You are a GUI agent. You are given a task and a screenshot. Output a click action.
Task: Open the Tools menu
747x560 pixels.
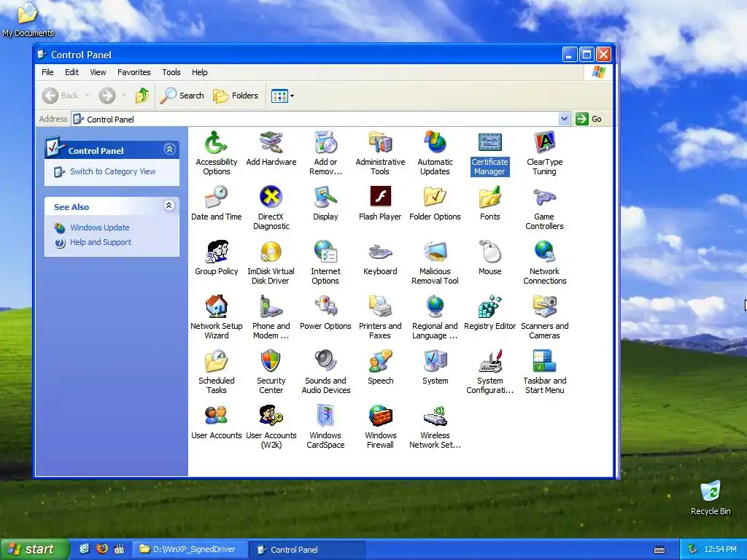click(x=171, y=72)
